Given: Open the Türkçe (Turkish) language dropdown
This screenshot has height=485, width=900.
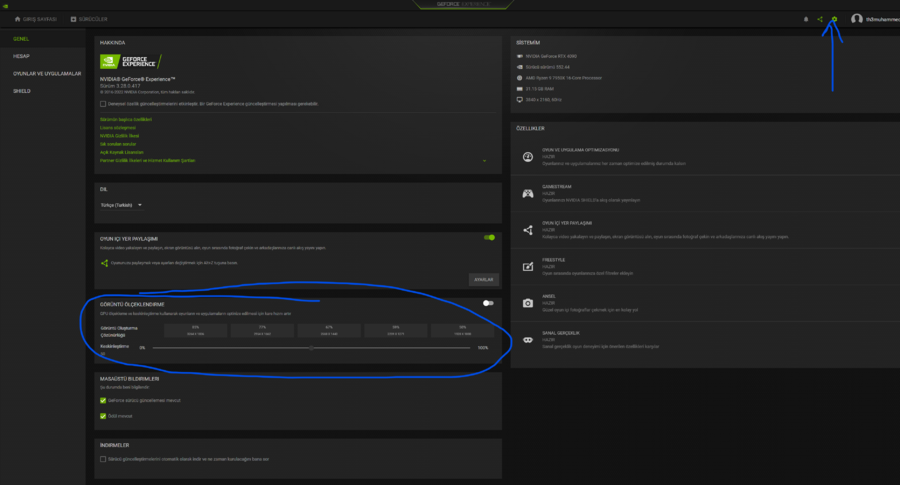Looking at the screenshot, I should click(121, 205).
